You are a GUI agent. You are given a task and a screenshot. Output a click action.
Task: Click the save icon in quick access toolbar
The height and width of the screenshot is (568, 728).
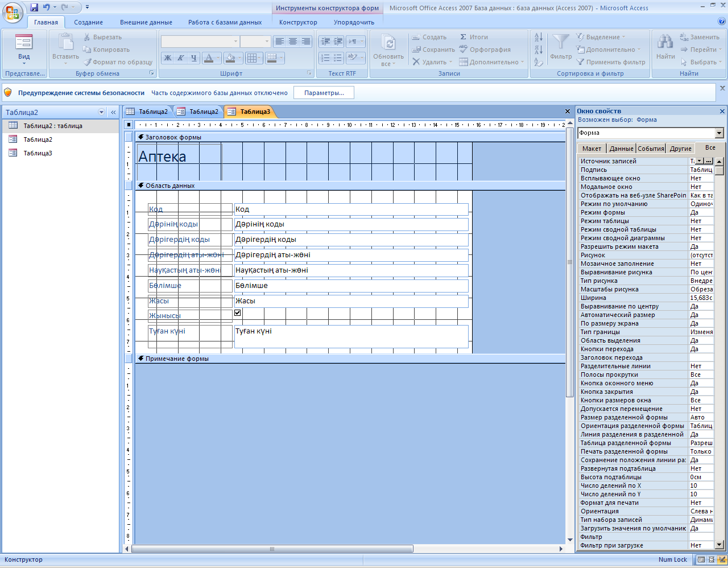pos(34,7)
